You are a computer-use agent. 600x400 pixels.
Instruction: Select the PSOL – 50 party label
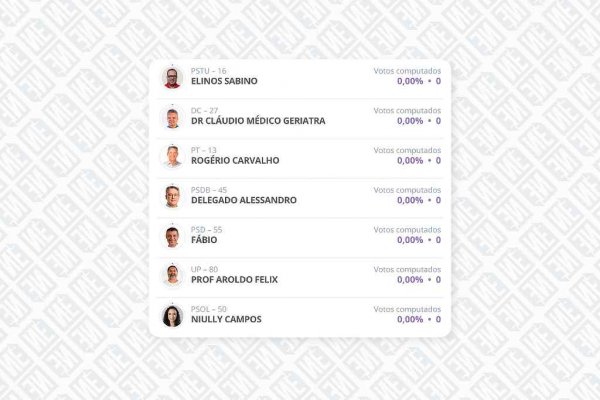(x=209, y=309)
